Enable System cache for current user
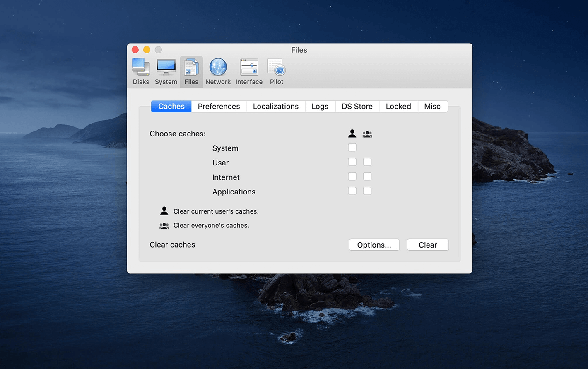This screenshot has width=588, height=369. point(352,148)
